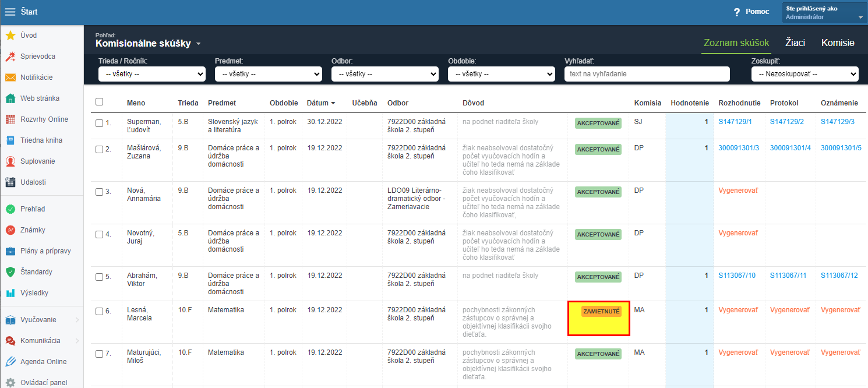Image resolution: width=868 pixels, height=388 pixels.
Task: Open the Administrátor user dropdown
Action: [x=824, y=13]
